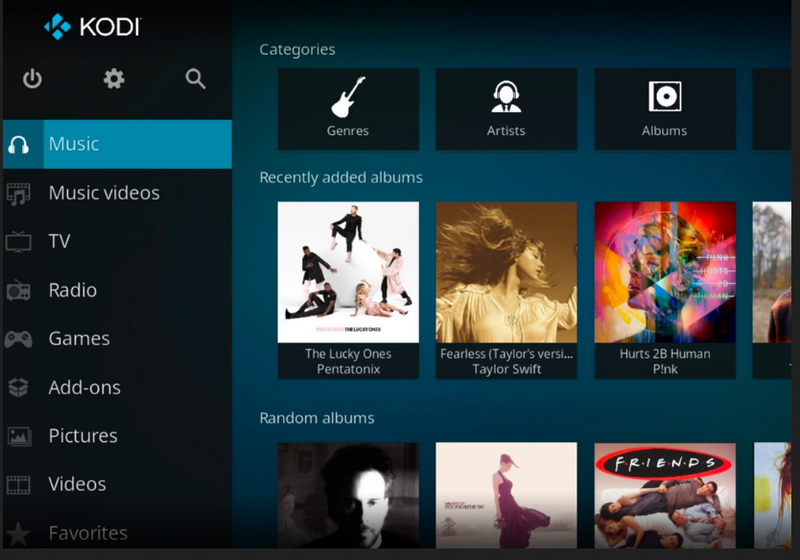This screenshot has height=560, width=800.
Task: Click the Pictures icon in sidebar
Action: 19,437
